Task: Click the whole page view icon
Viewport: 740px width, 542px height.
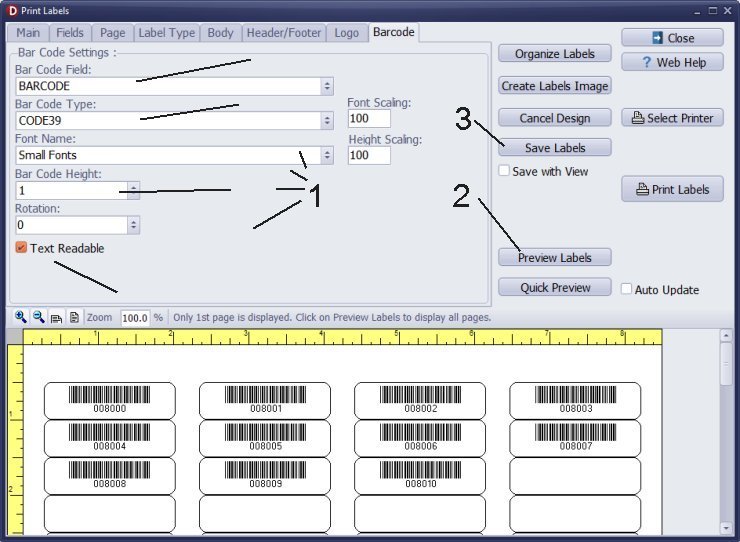Action: 73,317
